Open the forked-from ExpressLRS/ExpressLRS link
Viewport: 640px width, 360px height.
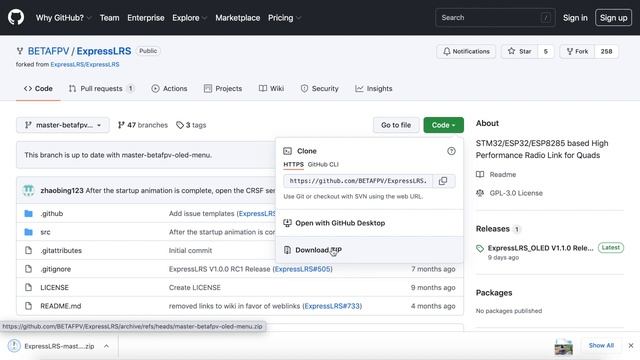tap(85, 64)
